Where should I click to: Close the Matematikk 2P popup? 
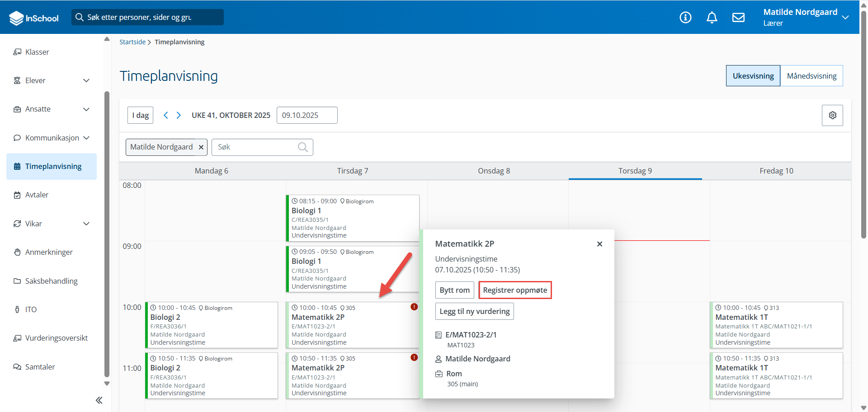(x=599, y=244)
